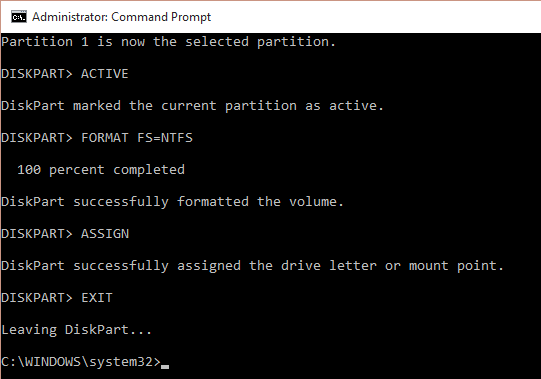This screenshot has width=541, height=379.
Task: Click the Leaving DiskPart... line
Action: tap(76, 330)
